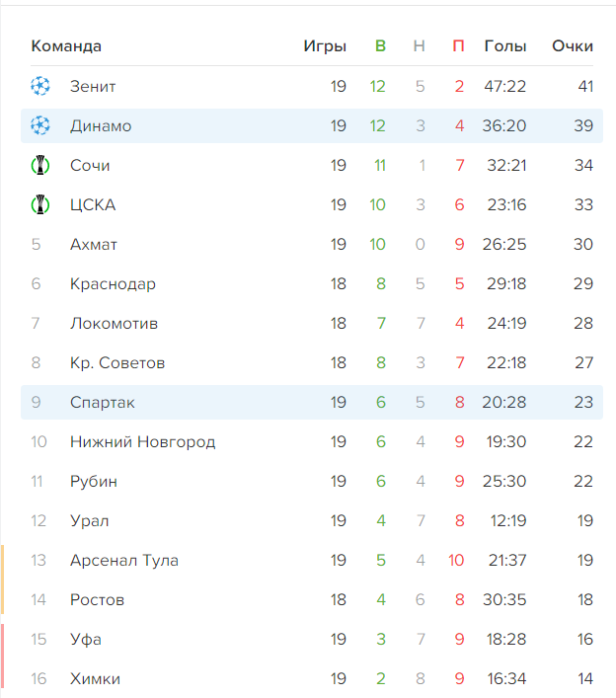Click the Ростов team name
616x698 pixels.
(97, 599)
